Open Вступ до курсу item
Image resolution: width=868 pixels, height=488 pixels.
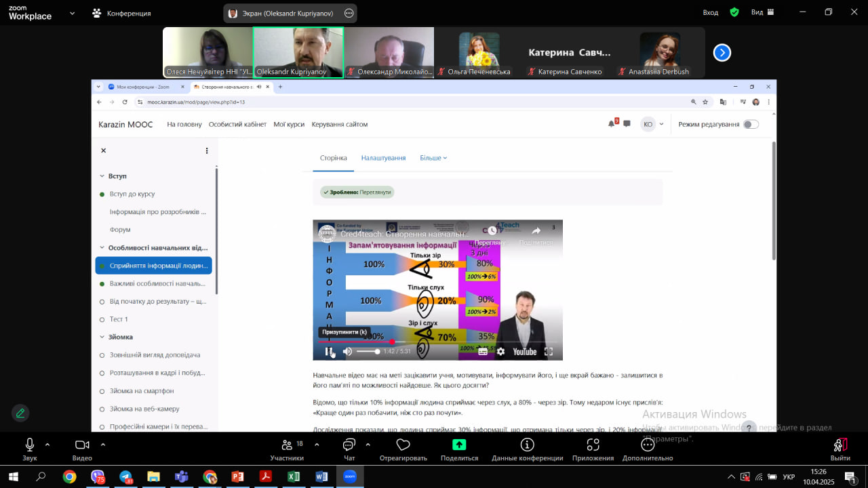[132, 194]
